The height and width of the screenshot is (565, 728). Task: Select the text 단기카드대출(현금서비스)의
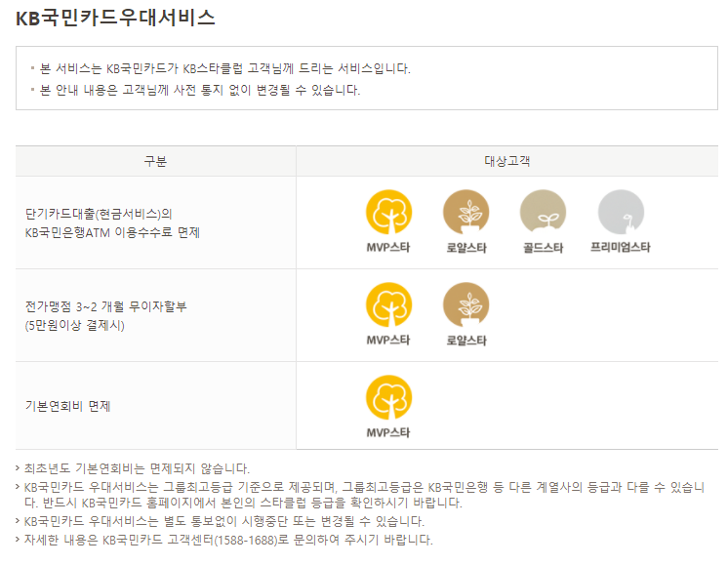99,214
